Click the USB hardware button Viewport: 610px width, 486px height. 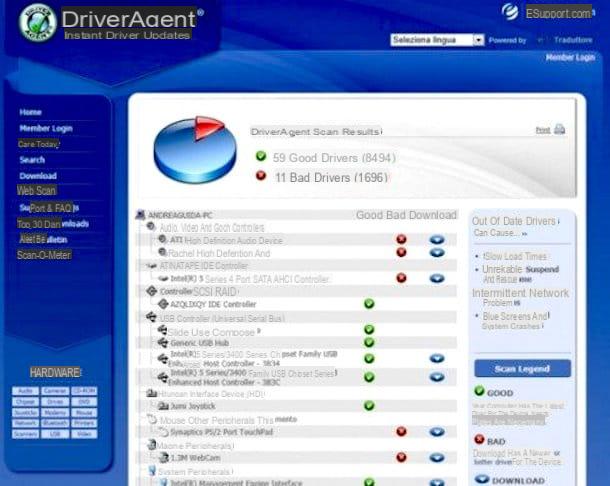pyautogui.click(x=55, y=434)
